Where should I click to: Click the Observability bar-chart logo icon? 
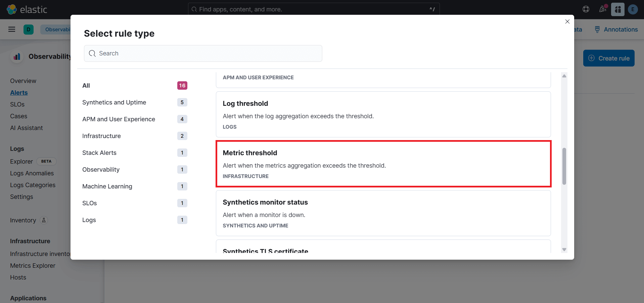pyautogui.click(x=16, y=56)
